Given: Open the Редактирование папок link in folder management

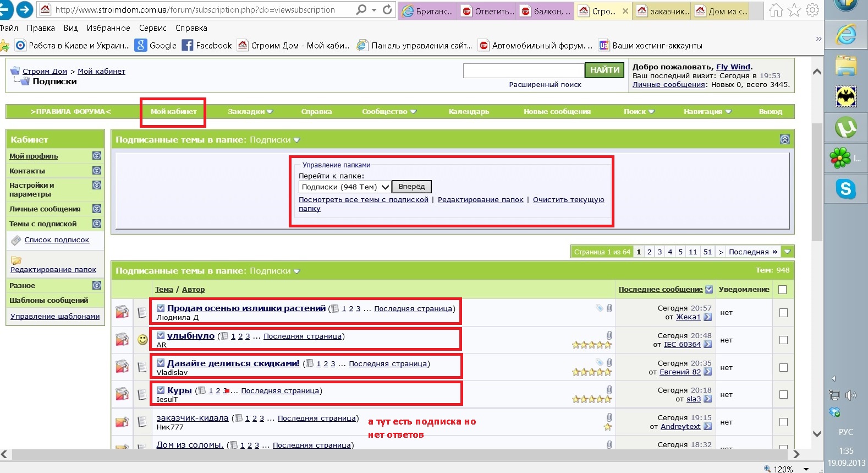Looking at the screenshot, I should click(x=480, y=200).
